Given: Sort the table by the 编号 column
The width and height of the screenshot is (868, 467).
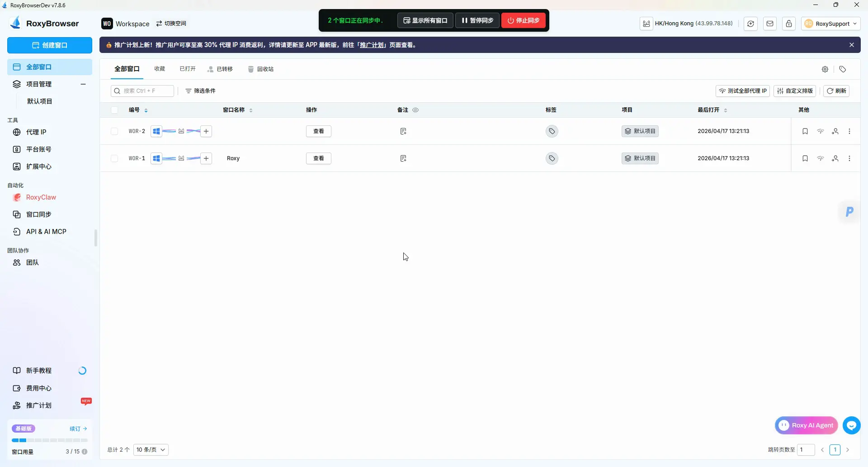Looking at the screenshot, I should point(146,110).
